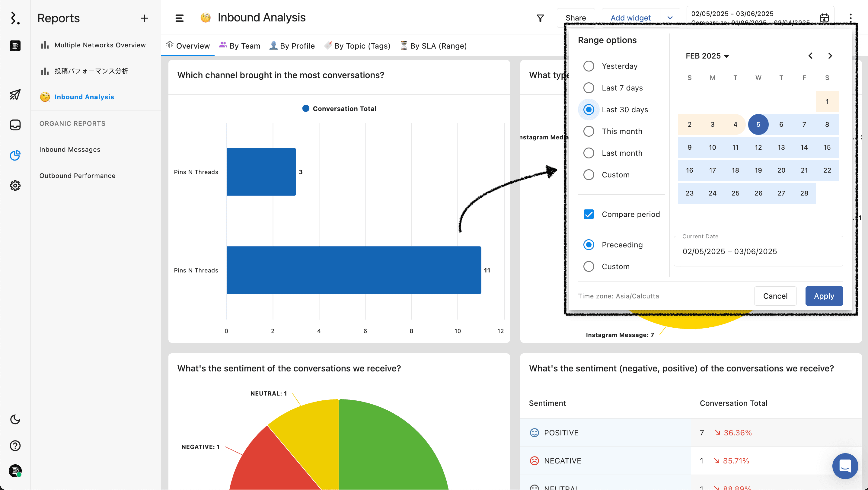Open the Intercom chat bubble
Image resolution: width=868 pixels, height=490 pixels.
[x=845, y=466]
